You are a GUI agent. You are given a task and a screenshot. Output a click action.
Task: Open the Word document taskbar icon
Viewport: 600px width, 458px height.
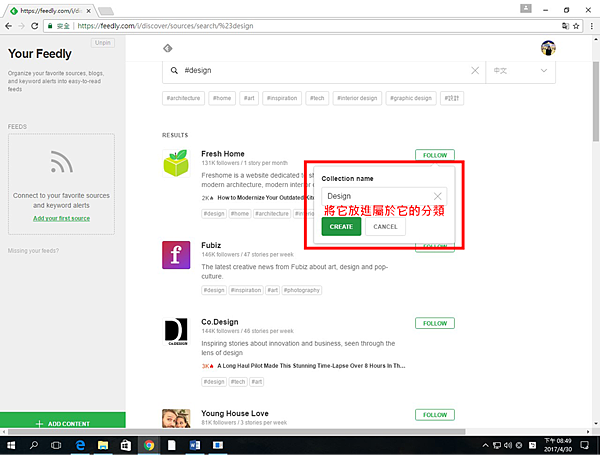(195, 445)
